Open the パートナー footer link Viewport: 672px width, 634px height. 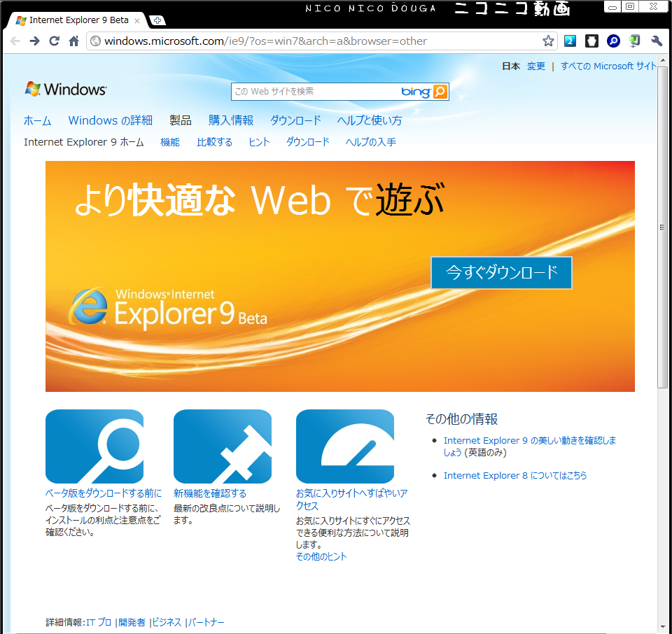pyautogui.click(x=206, y=622)
